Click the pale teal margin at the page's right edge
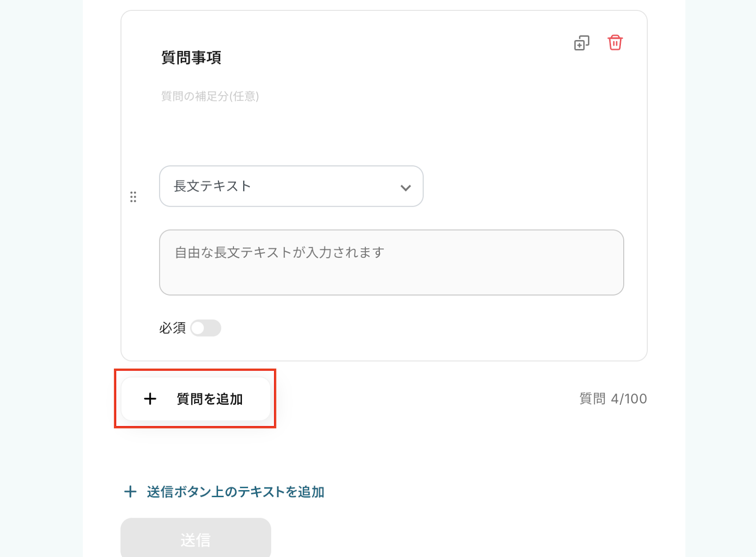 coord(721,284)
